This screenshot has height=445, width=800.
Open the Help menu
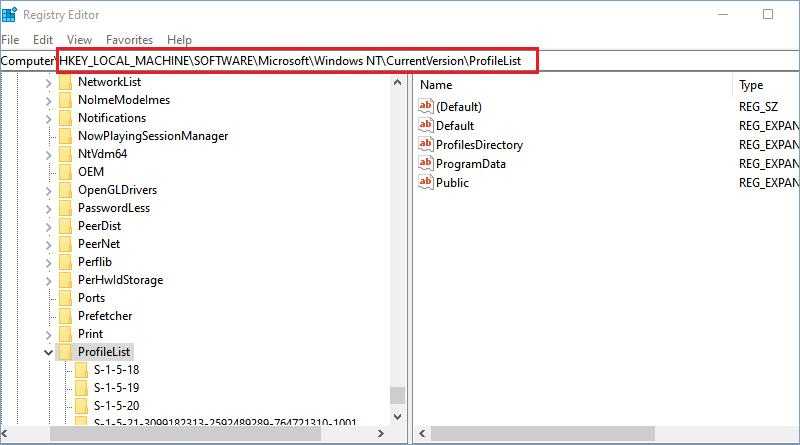click(x=179, y=40)
